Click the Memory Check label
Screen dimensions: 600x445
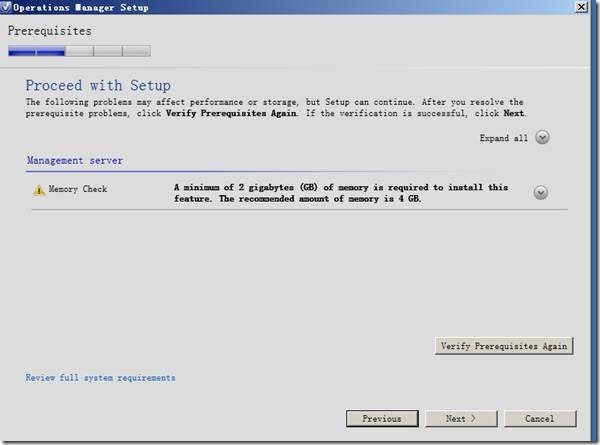78,189
